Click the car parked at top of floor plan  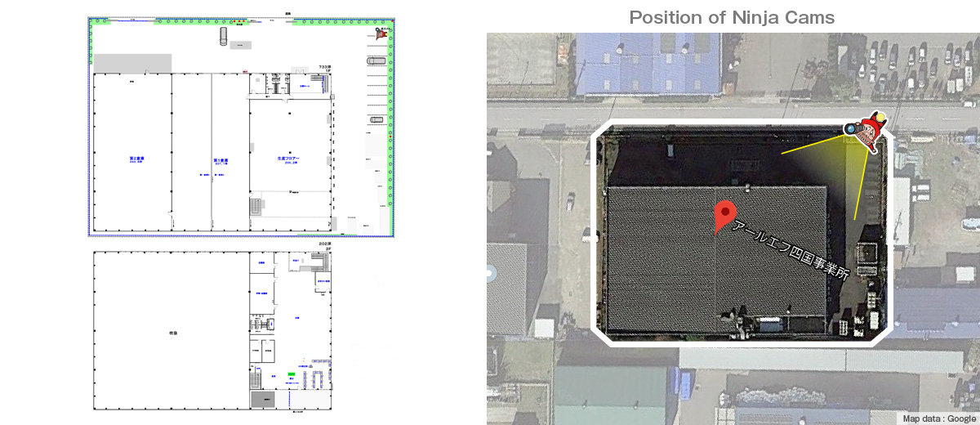point(223,38)
